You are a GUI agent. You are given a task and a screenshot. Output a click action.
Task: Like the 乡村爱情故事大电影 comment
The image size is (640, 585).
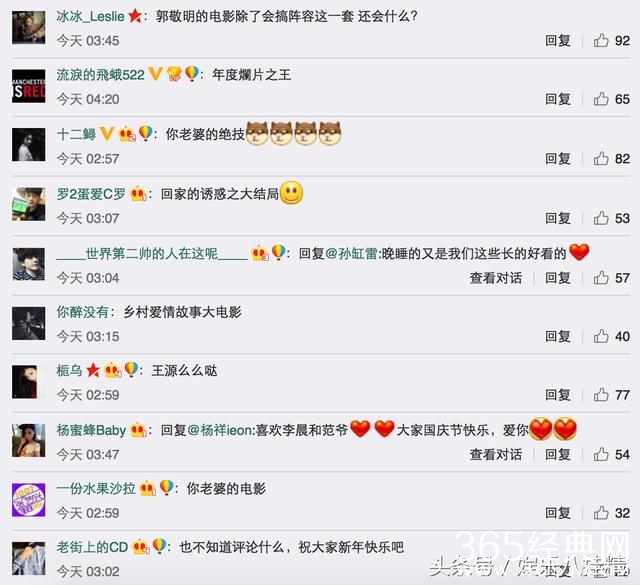tap(601, 336)
